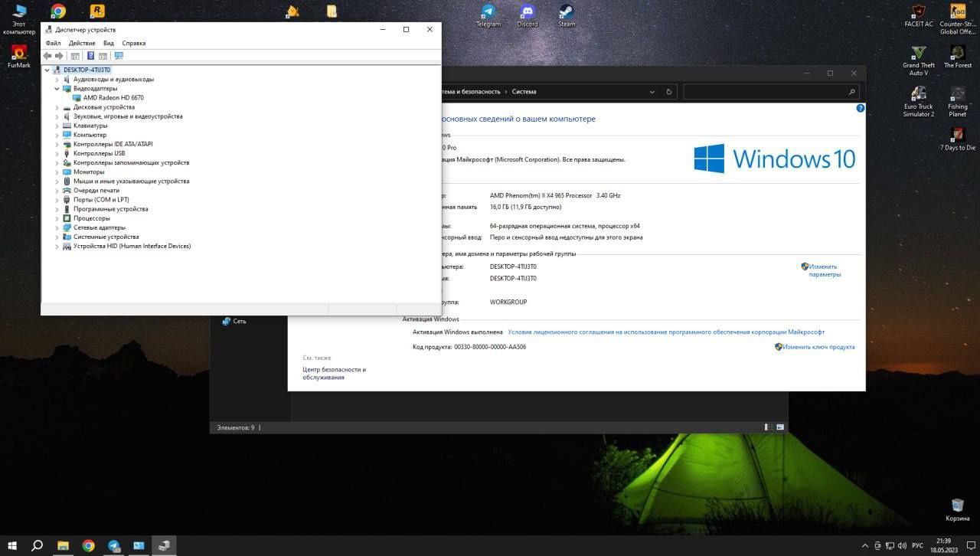Click the РУС language indicator
This screenshot has height=556, width=980.
pyautogui.click(x=917, y=546)
